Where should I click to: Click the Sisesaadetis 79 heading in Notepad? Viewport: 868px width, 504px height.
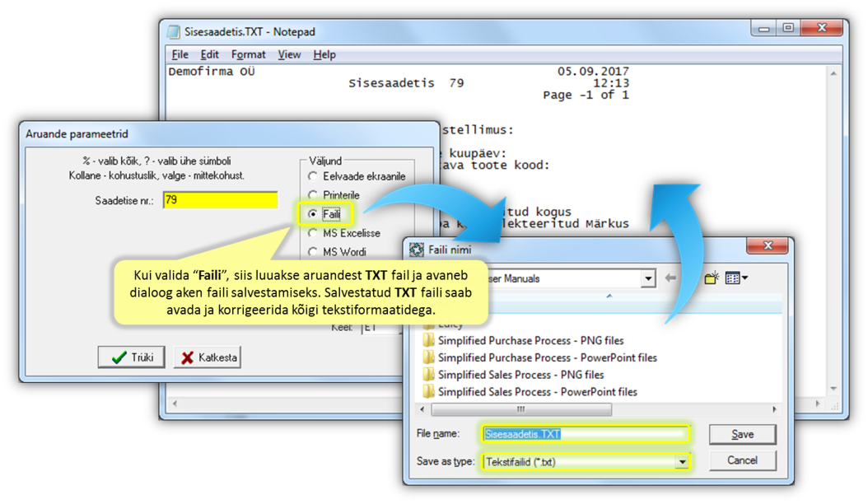pyautogui.click(x=406, y=83)
